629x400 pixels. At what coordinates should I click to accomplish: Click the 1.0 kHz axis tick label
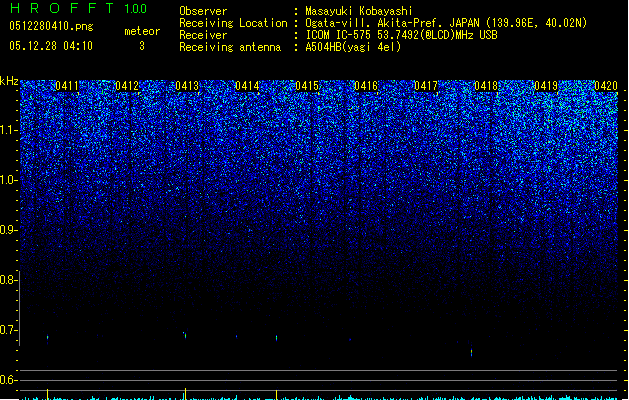pos(8,181)
